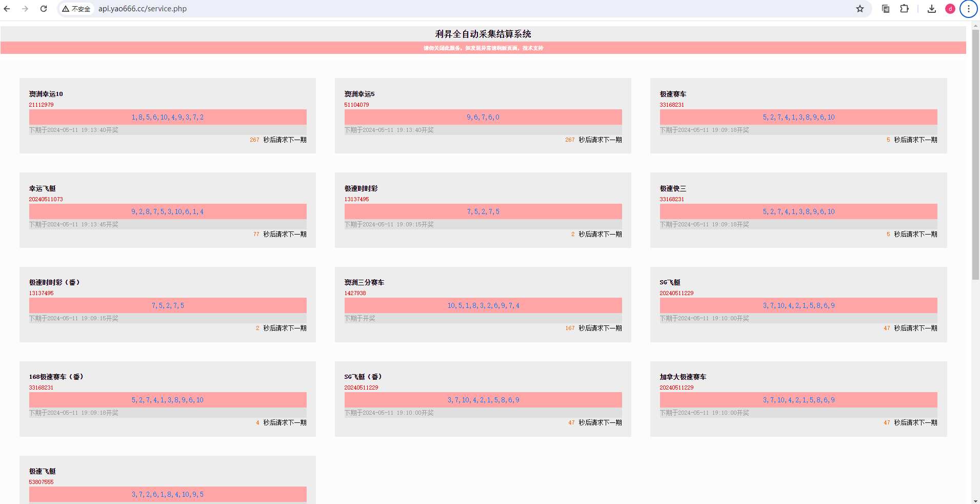Bookmark this page with the star
The image size is (980, 504).
[860, 9]
